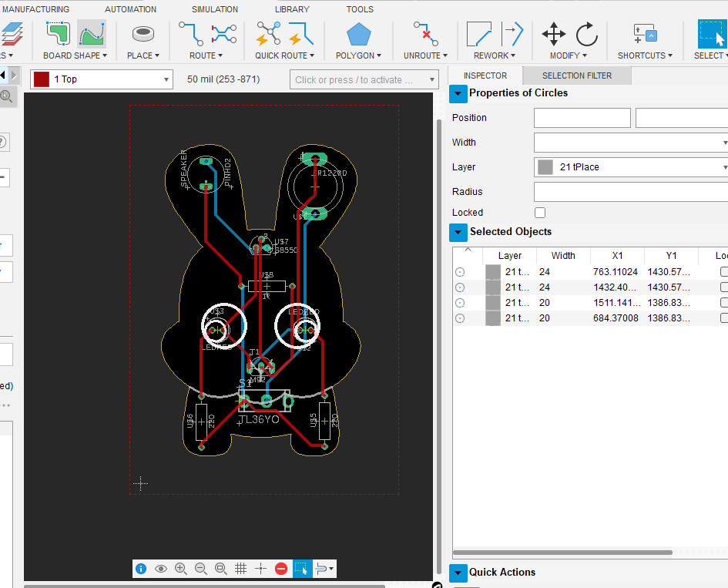Toggle grid display in bottom toolbar
The height and width of the screenshot is (588, 728).
pyautogui.click(x=240, y=569)
